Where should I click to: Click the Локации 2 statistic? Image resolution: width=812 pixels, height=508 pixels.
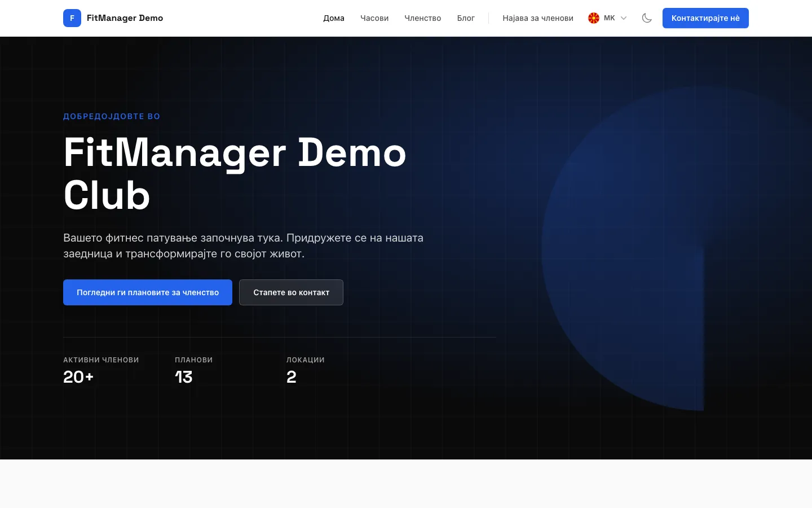click(305, 371)
